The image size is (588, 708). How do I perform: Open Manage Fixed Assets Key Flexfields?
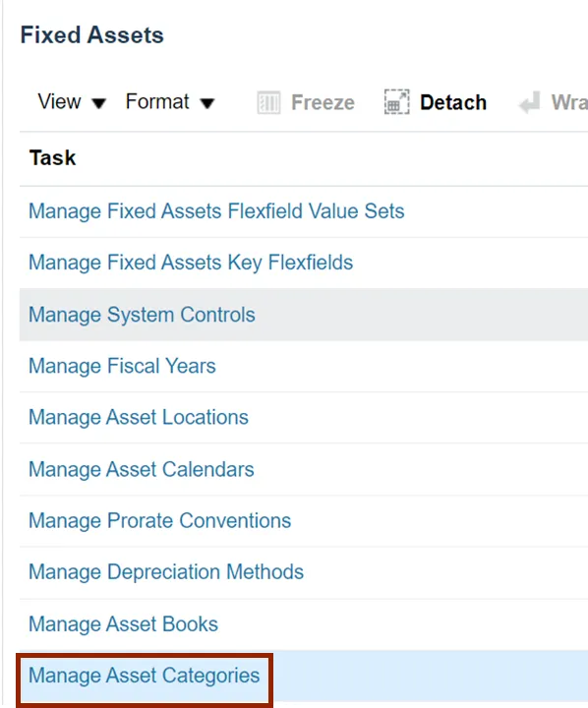(191, 263)
